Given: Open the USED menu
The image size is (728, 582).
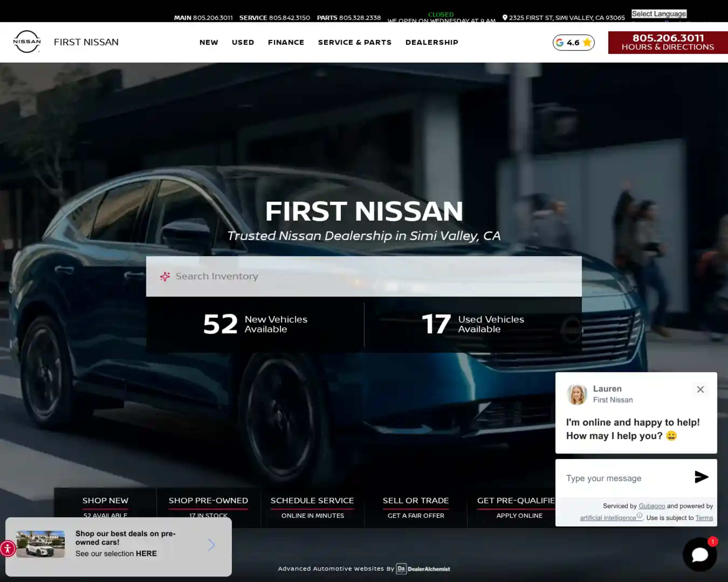Looking at the screenshot, I should click(243, 42).
